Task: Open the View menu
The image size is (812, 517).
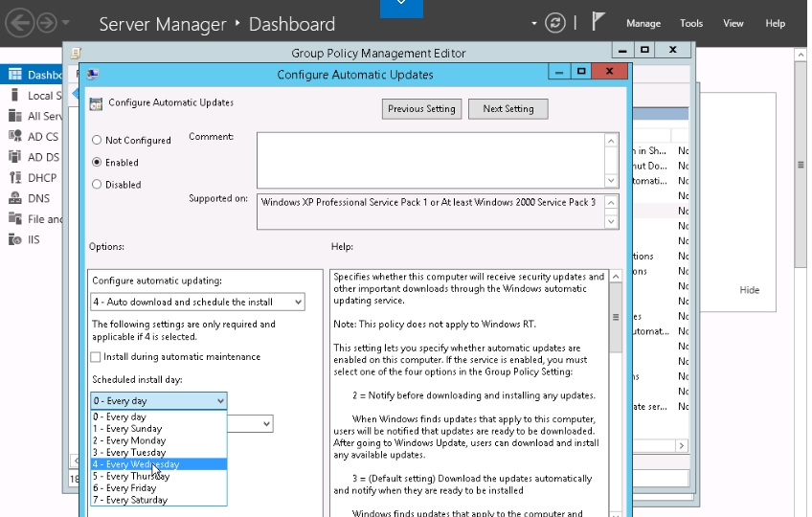Action: [733, 23]
